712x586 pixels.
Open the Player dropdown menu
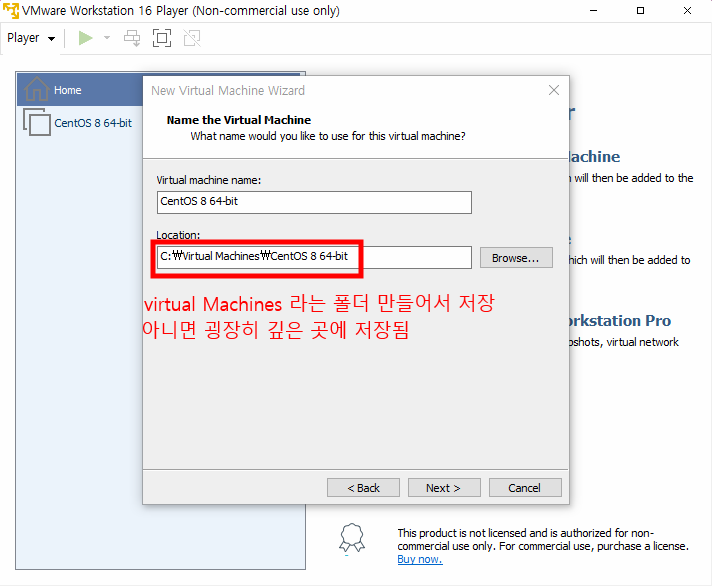(31, 38)
